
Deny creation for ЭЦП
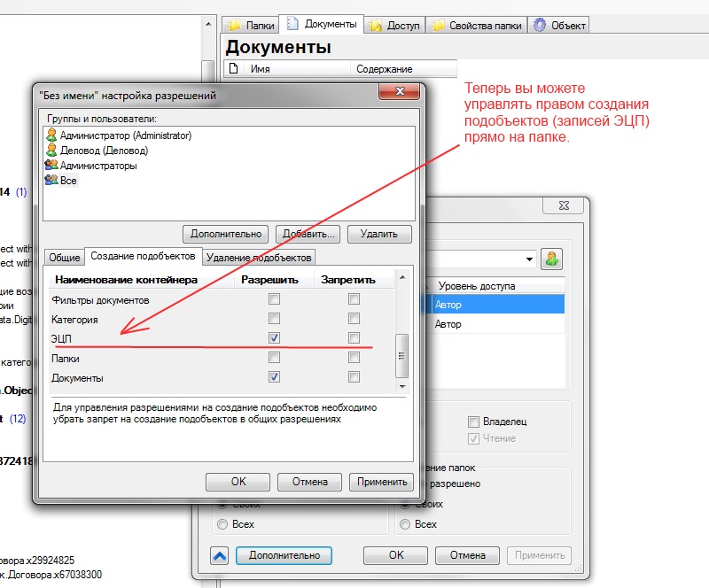(x=354, y=338)
